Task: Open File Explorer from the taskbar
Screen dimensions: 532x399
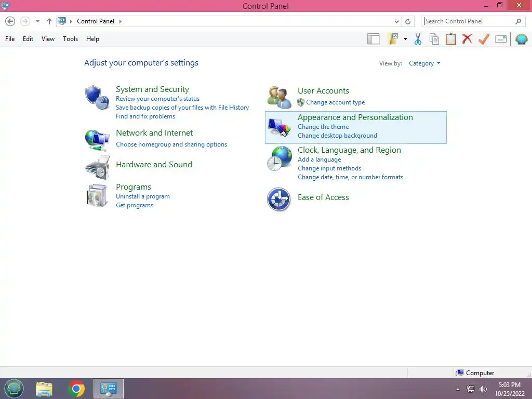Action: coord(44,389)
